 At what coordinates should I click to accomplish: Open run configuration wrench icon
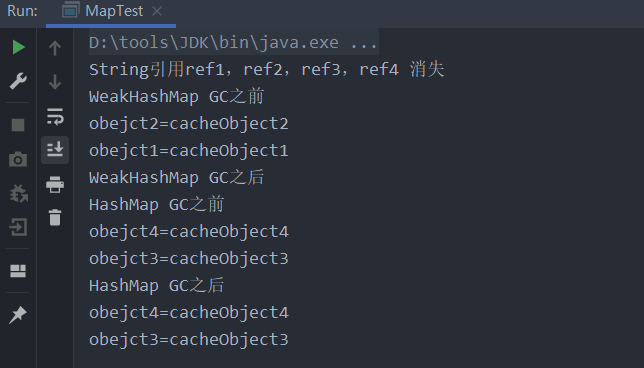[18, 81]
